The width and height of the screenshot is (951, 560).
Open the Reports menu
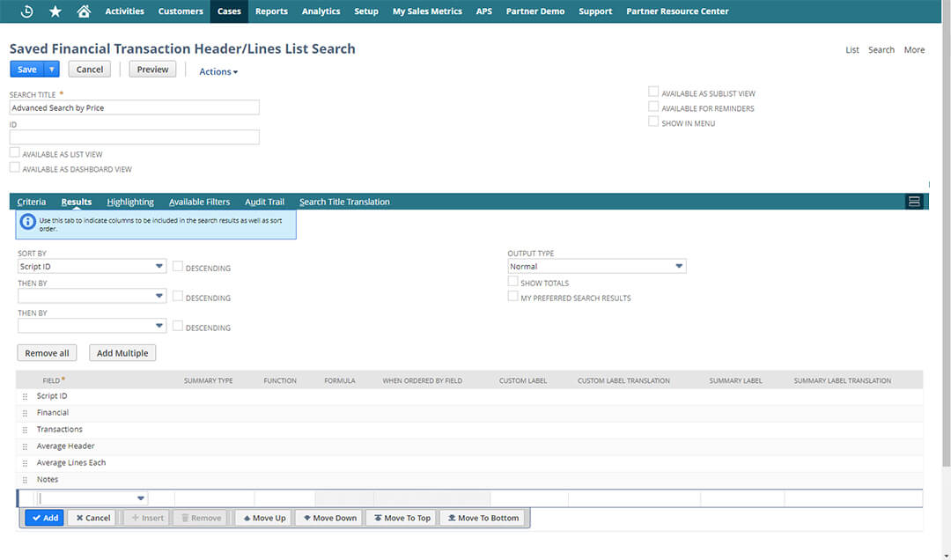271,11
